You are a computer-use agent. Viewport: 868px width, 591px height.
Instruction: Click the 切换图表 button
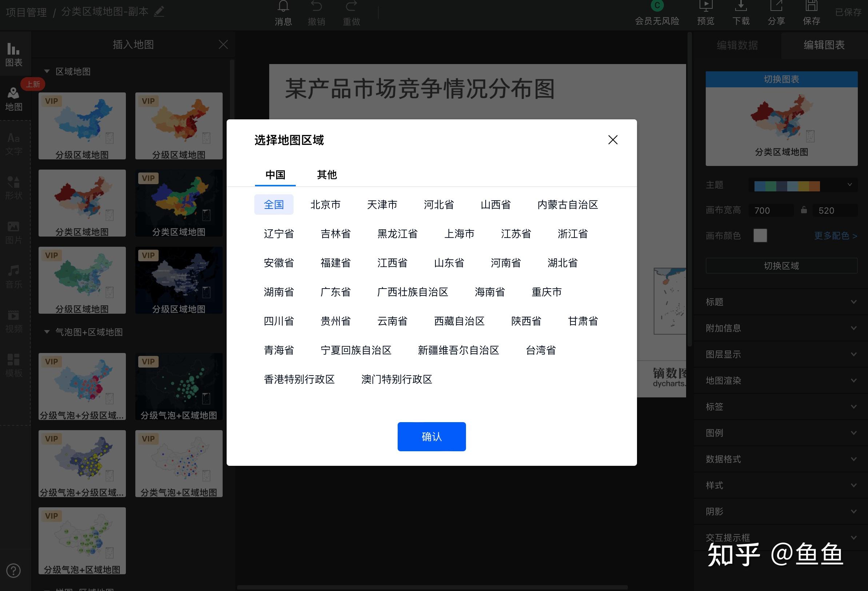point(781,79)
